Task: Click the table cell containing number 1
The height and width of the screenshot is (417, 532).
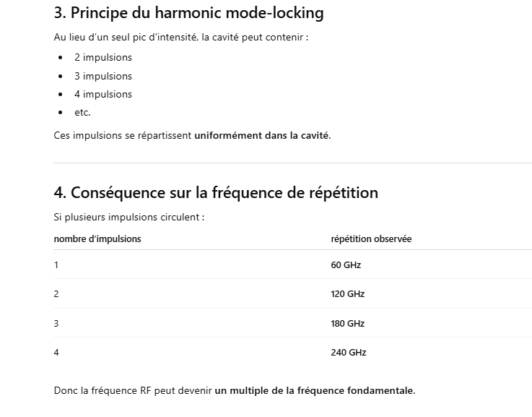Action: click(56, 265)
